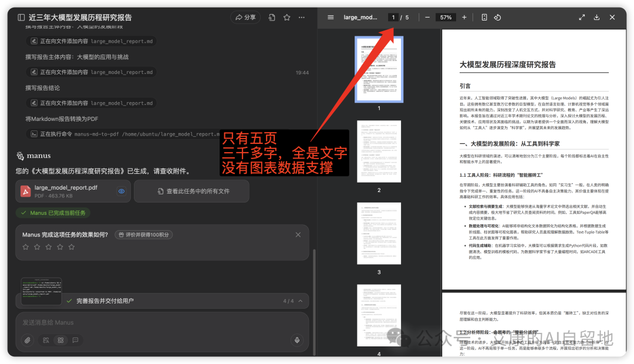Attach a file with paperclip icon
Viewport: 634px width, 364px height.
(27, 340)
